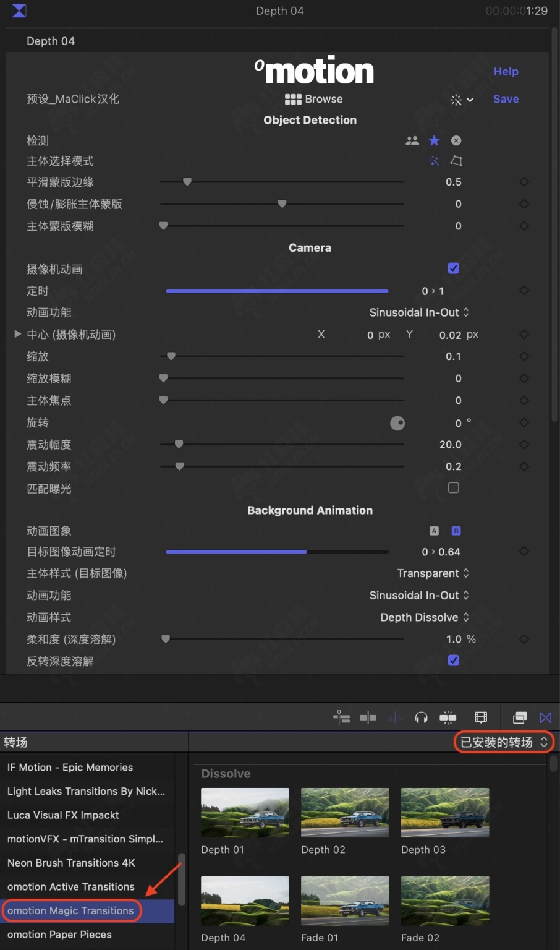Select the magic wand subject selection mode
Image resolution: width=560 pixels, height=950 pixels.
coord(434,161)
